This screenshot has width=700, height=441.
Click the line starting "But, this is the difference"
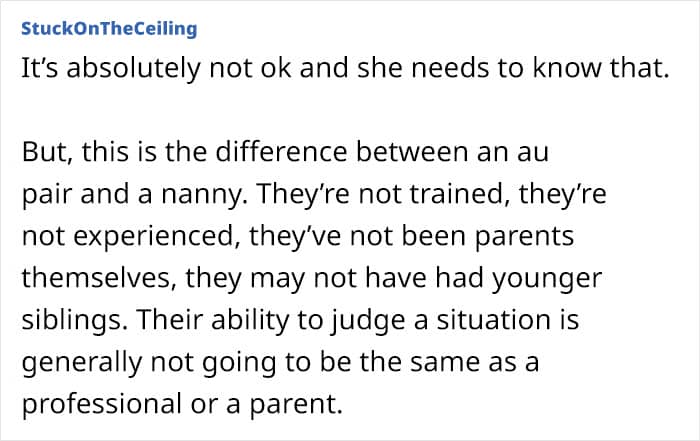pos(285,152)
